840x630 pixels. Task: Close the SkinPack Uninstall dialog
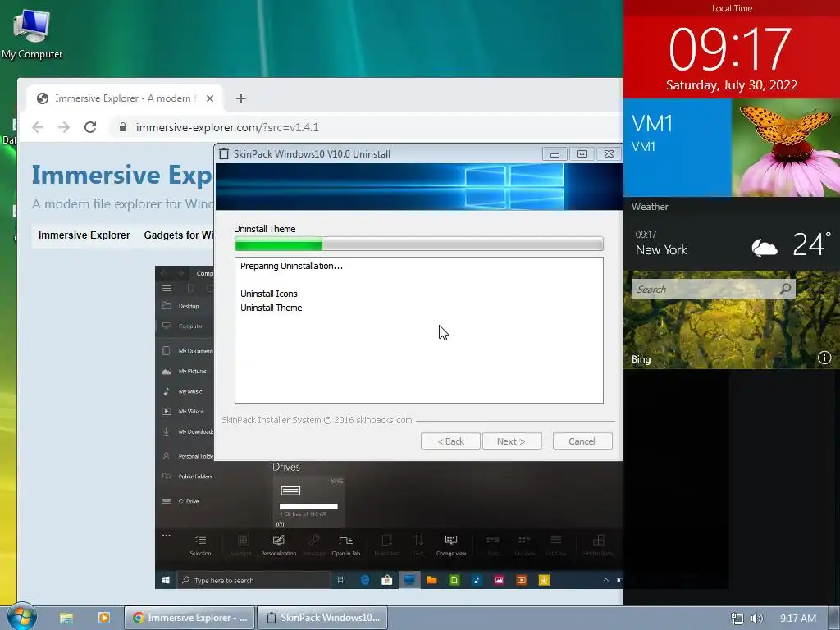coord(609,153)
